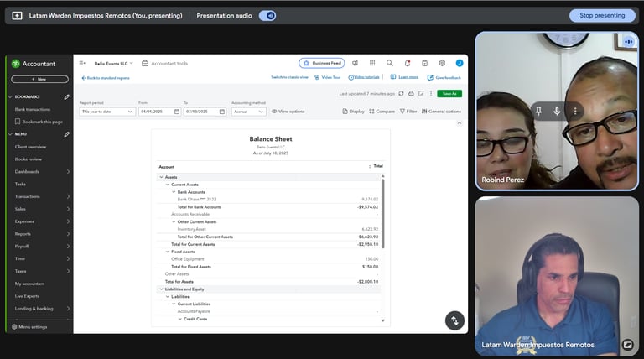Screen dimensions: 644x359
Task: Open the To date calendar icon
Action: pos(221,112)
